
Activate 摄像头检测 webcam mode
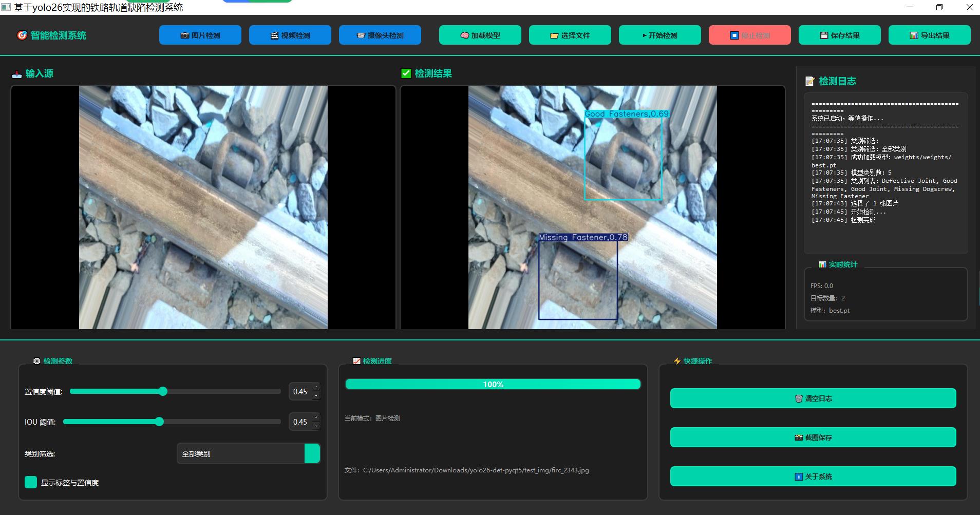(x=380, y=35)
